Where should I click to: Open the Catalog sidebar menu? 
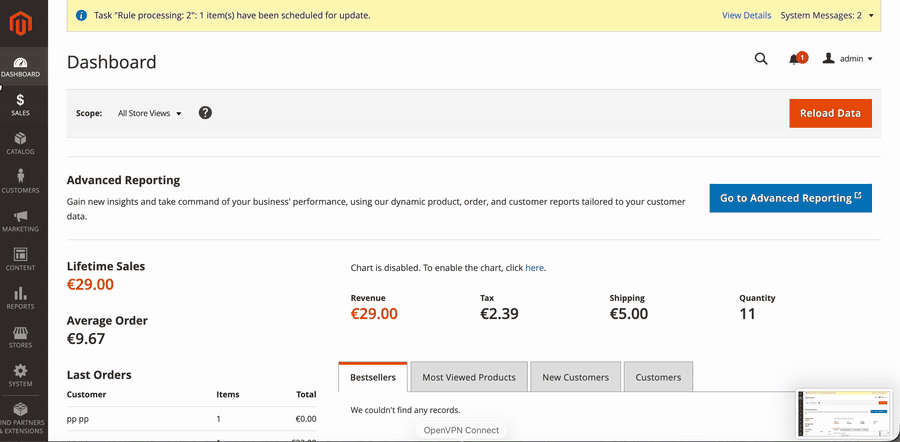[x=21, y=144]
